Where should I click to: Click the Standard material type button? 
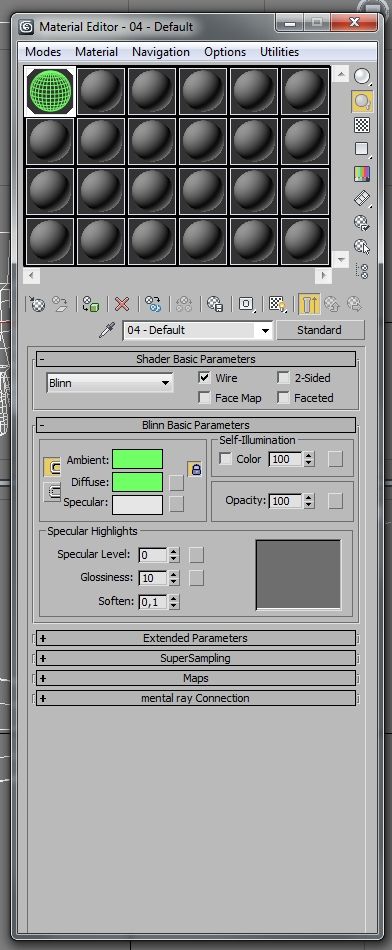pyautogui.click(x=320, y=330)
